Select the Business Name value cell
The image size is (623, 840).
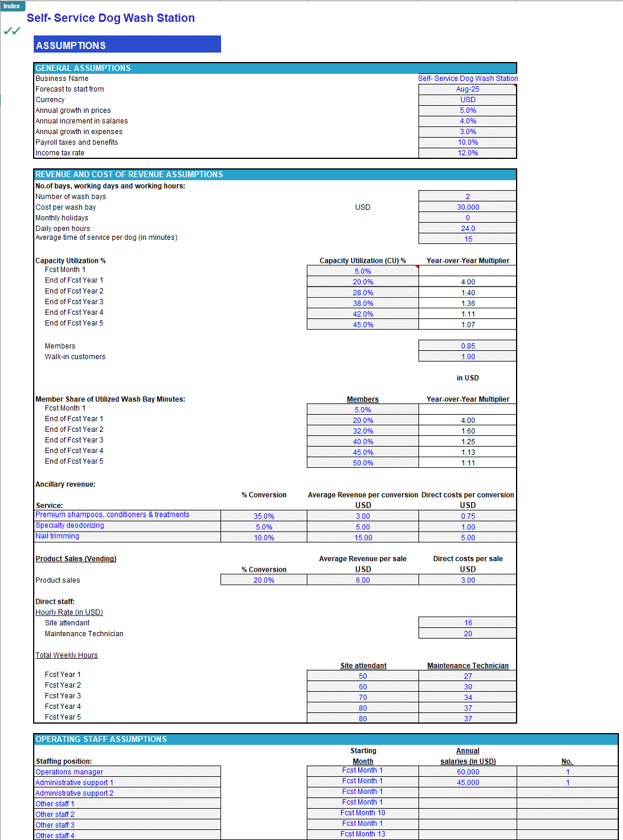(468, 79)
